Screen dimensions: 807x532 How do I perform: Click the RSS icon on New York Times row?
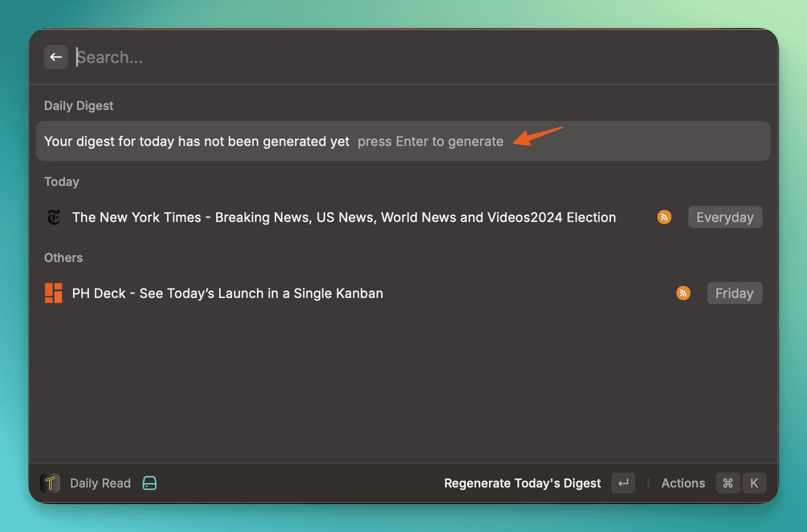coord(664,217)
